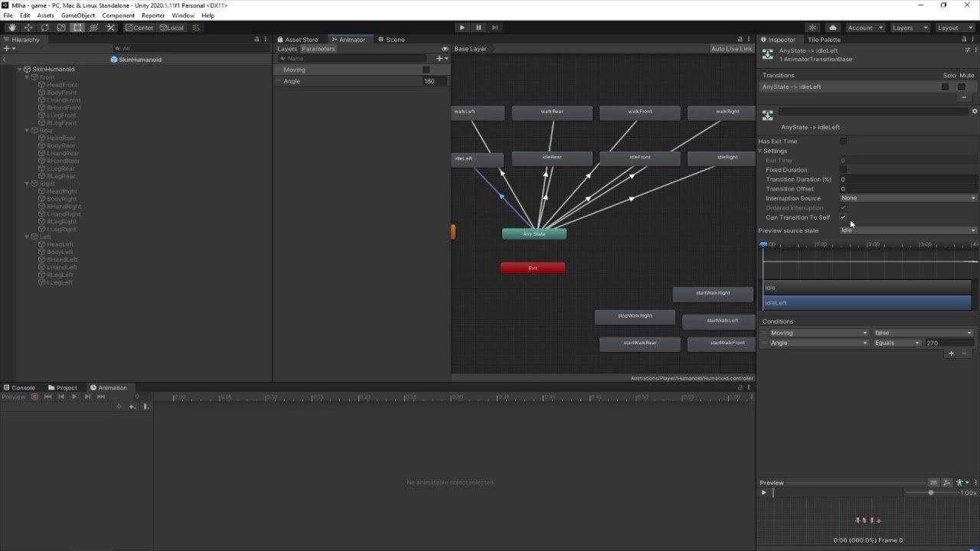Enable the Has Exit Time checkbox
The image size is (980, 551).
pos(843,142)
